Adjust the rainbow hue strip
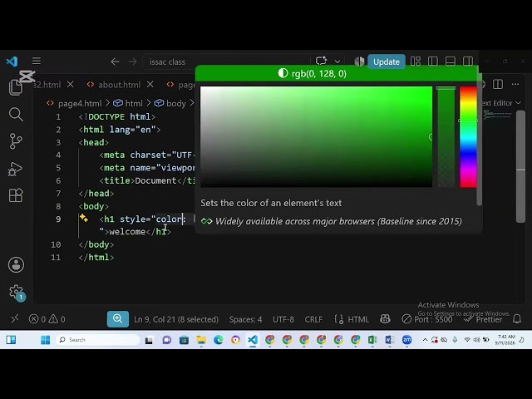532x399 pixels. (468, 136)
